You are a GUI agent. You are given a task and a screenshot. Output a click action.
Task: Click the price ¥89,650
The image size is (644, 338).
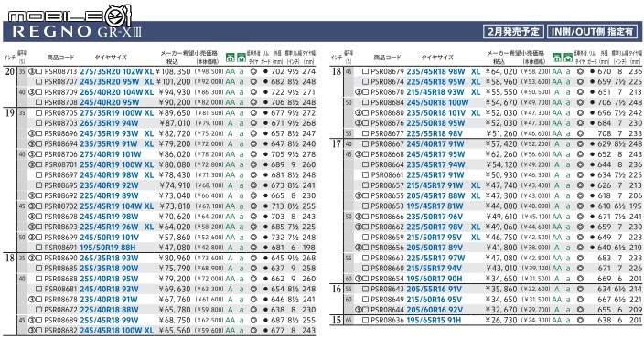point(175,112)
